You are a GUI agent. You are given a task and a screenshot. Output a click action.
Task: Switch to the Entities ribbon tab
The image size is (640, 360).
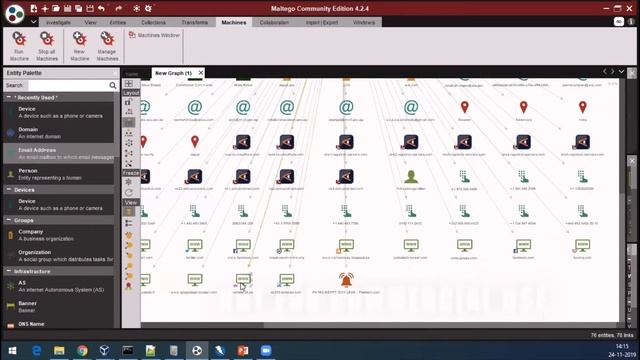tap(118, 22)
